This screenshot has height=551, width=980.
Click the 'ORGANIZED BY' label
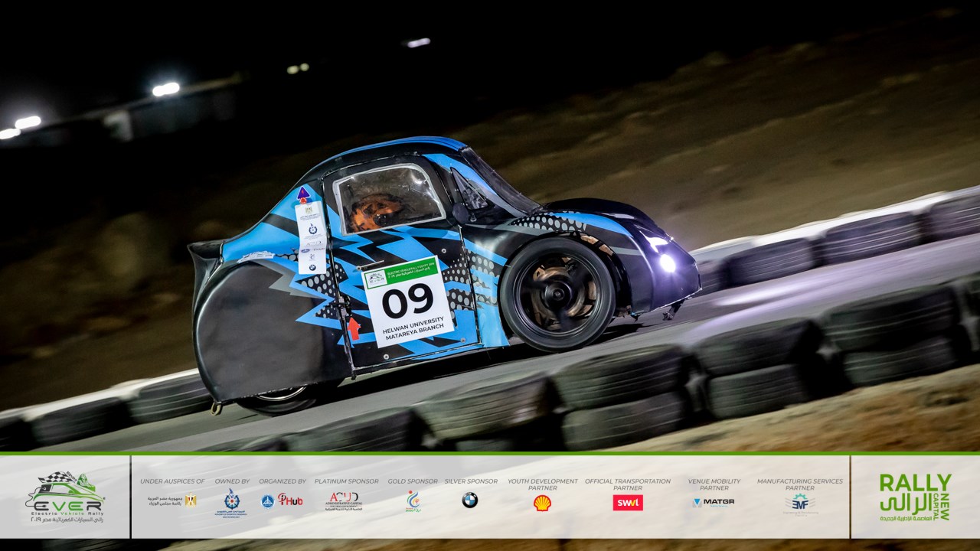(283, 481)
